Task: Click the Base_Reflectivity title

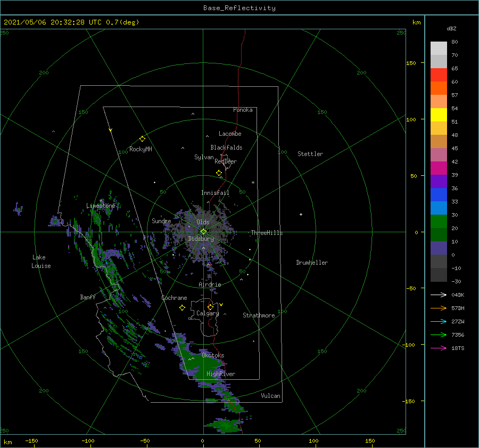Action: point(240,8)
